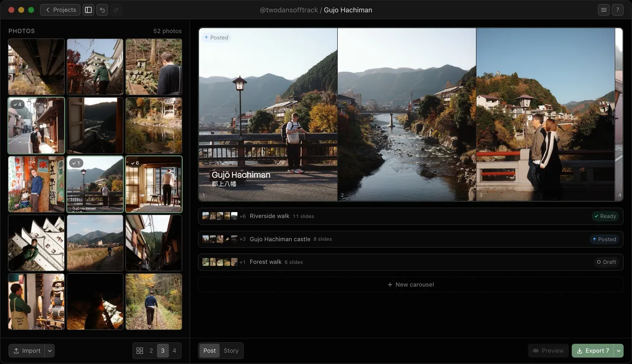Click the redo arrow icon

coord(116,10)
